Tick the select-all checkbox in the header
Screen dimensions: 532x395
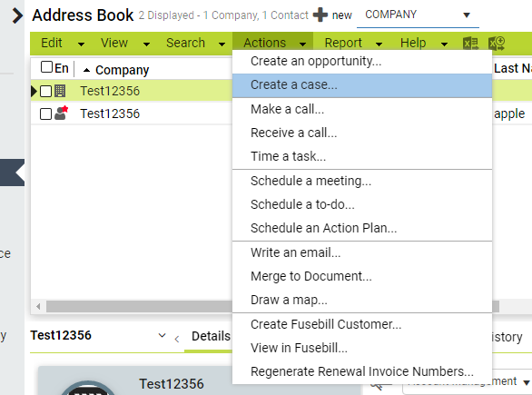coord(46,67)
